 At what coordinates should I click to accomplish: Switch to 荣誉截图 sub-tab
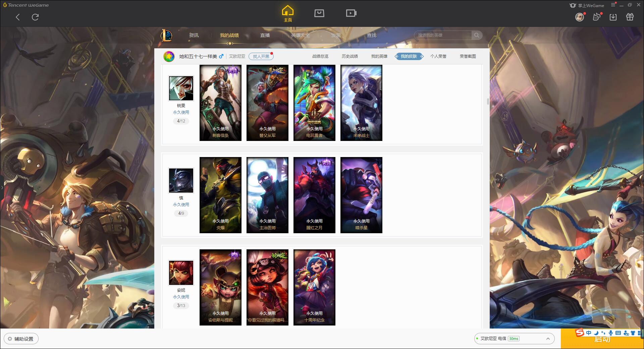(468, 56)
